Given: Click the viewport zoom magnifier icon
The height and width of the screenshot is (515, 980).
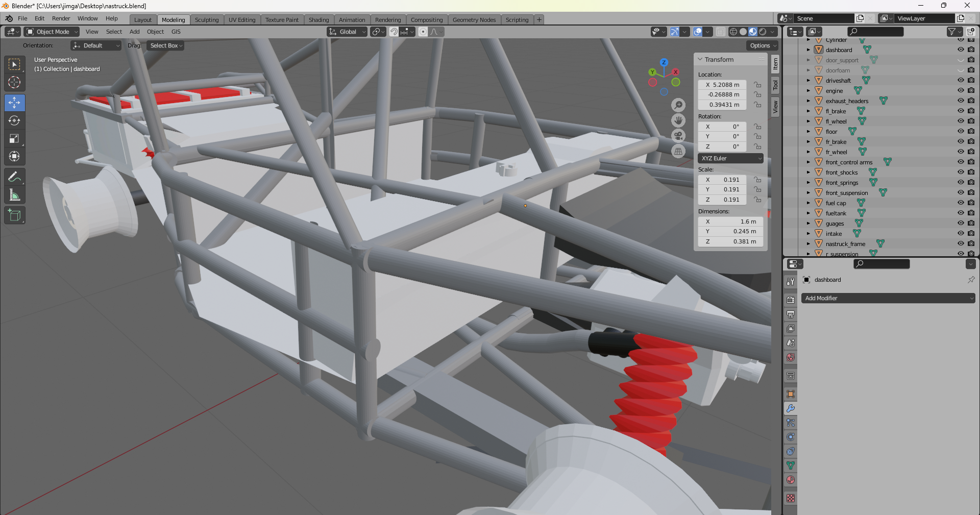Looking at the screenshot, I should [678, 105].
